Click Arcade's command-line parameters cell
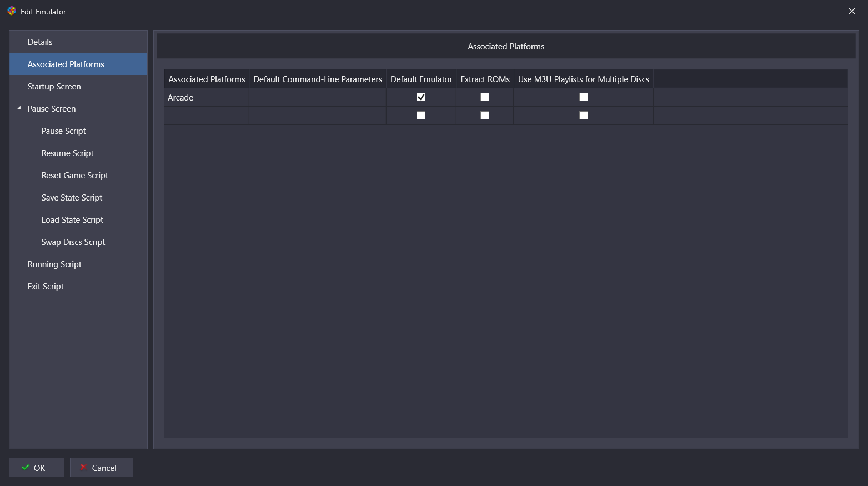This screenshot has width=868, height=486. tap(318, 97)
